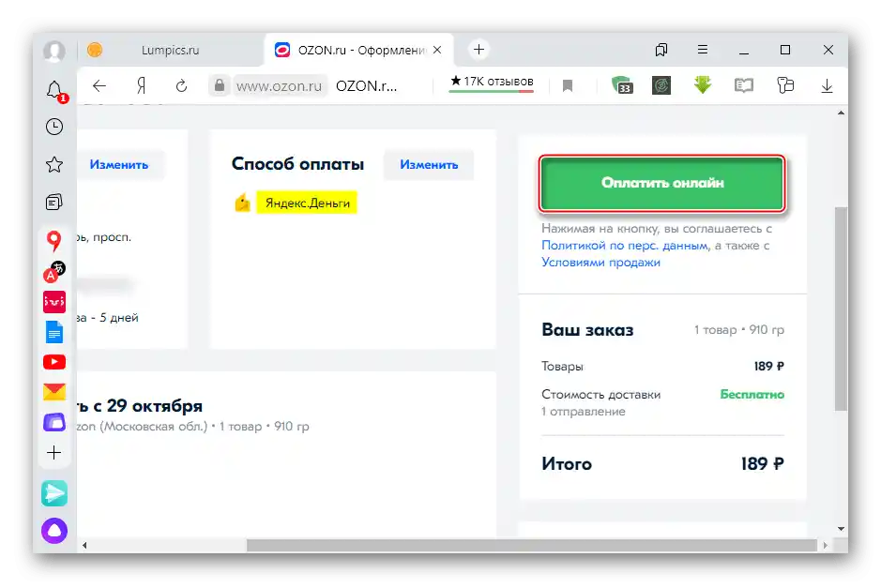Image resolution: width=881 pixels, height=588 pixels.
Task: Open the bookmarks star in sidebar
Action: click(54, 164)
